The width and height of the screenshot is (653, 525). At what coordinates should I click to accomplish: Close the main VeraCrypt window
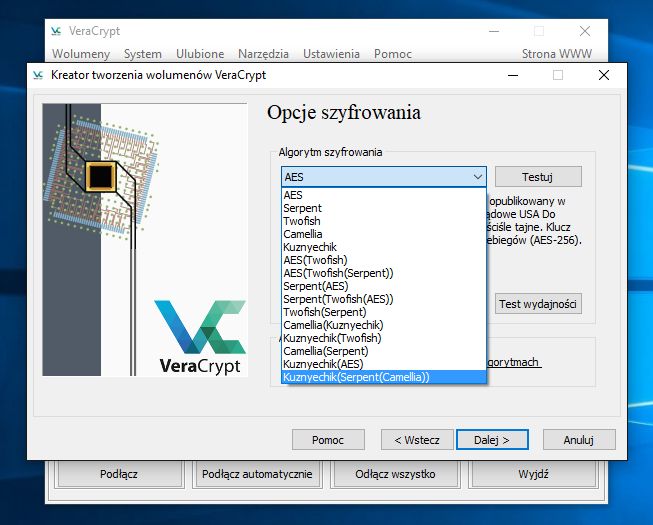(585, 31)
